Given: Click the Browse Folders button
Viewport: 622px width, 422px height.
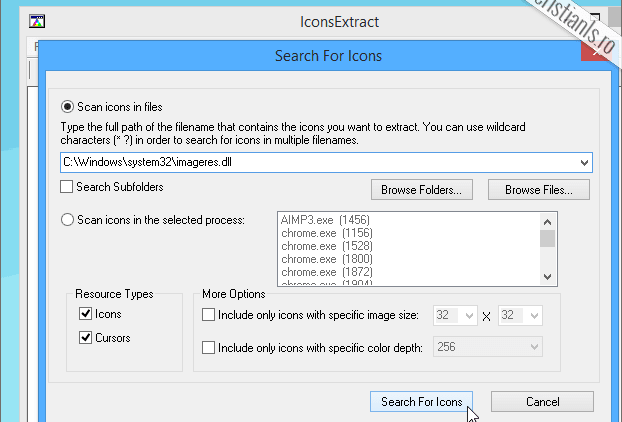Looking at the screenshot, I should click(420, 189).
